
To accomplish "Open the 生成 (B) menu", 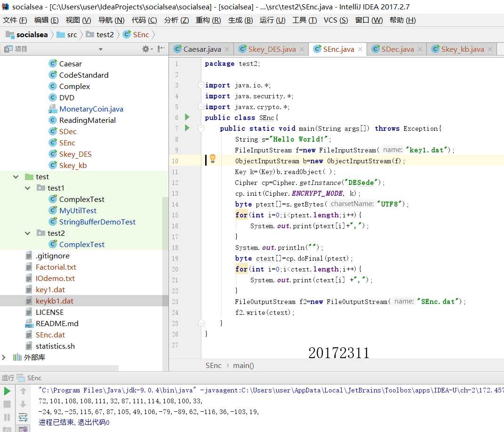I will (x=240, y=20).
